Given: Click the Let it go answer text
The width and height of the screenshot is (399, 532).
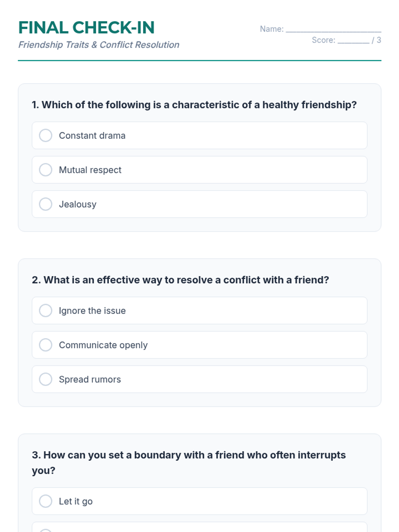Looking at the screenshot, I should click(x=75, y=501).
